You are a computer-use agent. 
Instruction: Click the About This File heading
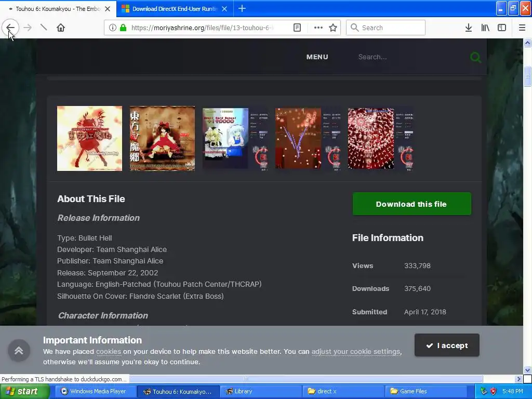(91, 199)
